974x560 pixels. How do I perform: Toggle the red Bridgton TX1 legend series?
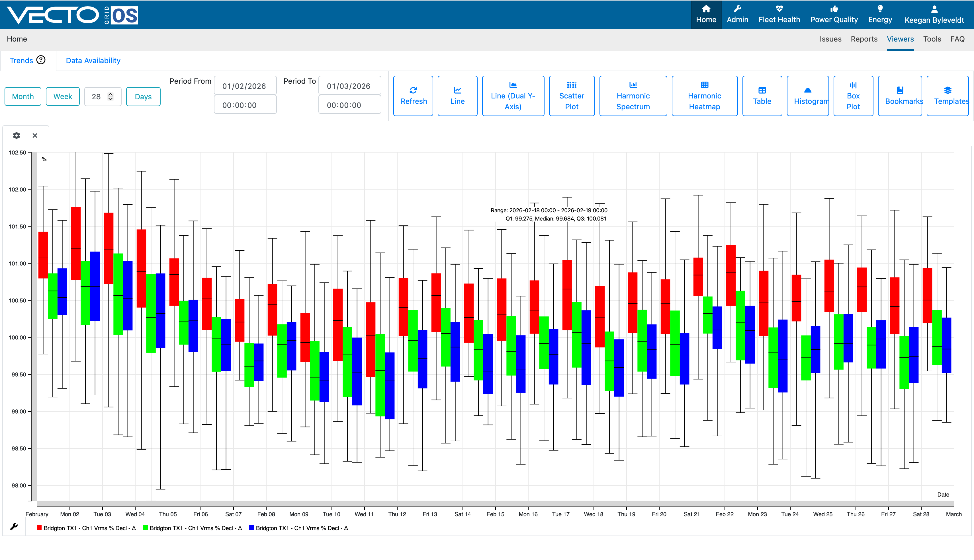click(87, 528)
